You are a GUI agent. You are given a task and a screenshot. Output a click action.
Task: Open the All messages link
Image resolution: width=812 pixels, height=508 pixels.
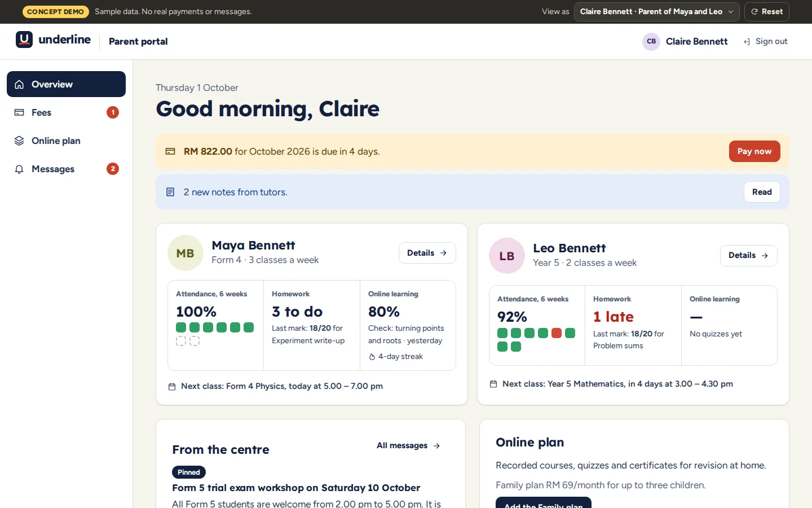[408, 446]
